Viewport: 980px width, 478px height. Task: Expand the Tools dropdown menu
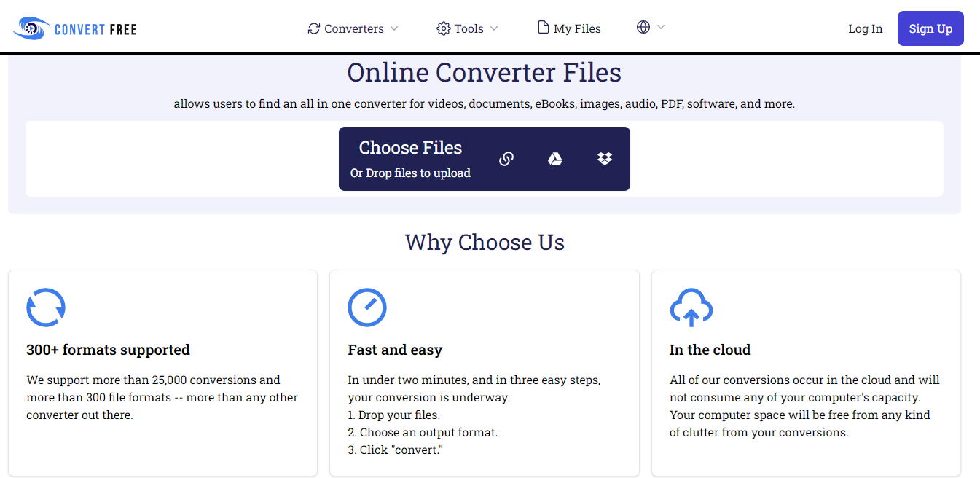(468, 28)
